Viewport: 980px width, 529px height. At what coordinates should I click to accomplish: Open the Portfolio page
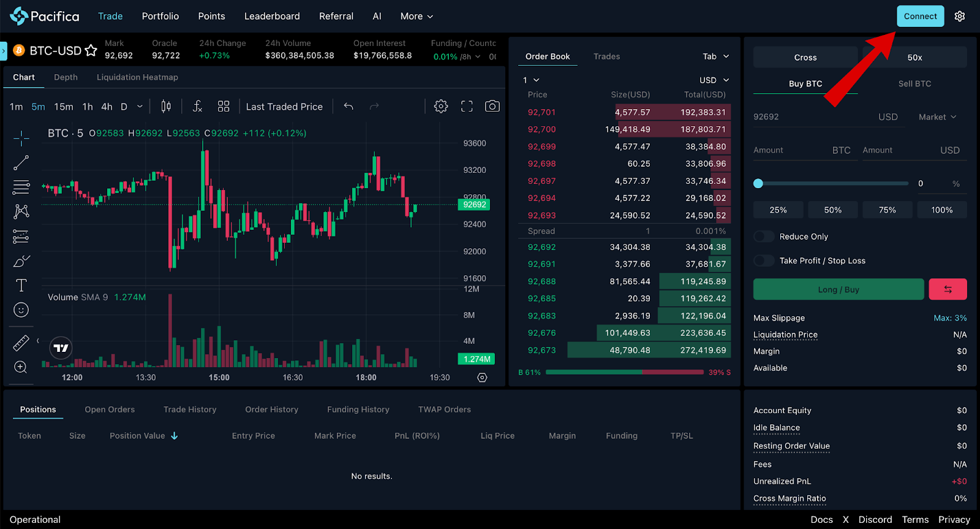click(x=160, y=17)
